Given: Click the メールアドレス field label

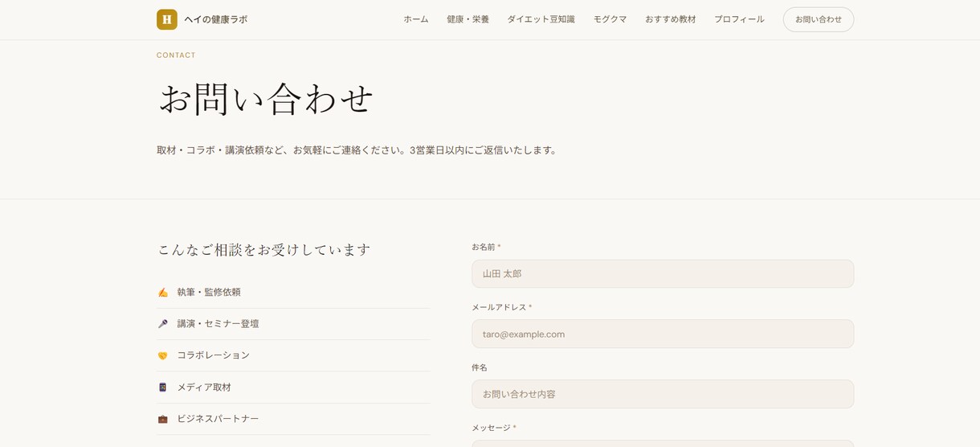Looking at the screenshot, I should (501, 307).
